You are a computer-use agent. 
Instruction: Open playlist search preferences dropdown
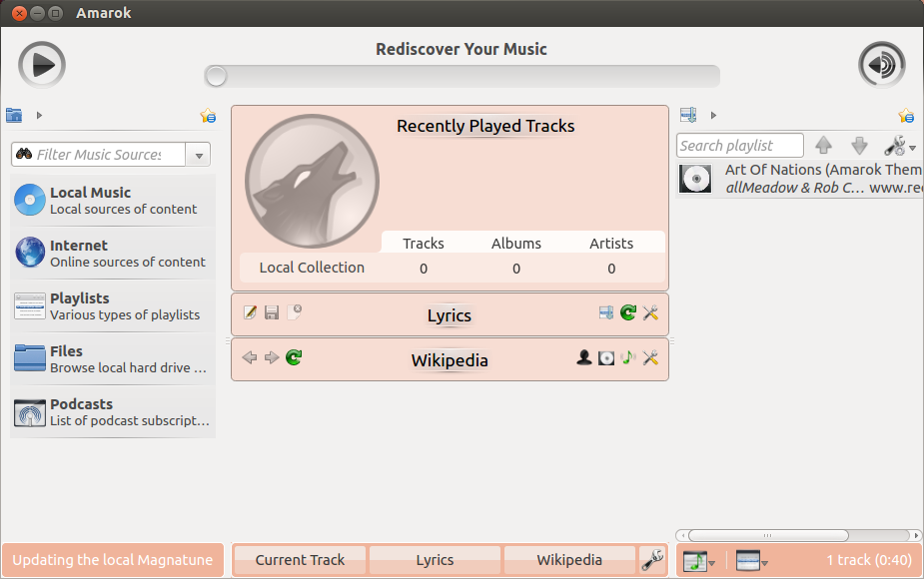900,146
